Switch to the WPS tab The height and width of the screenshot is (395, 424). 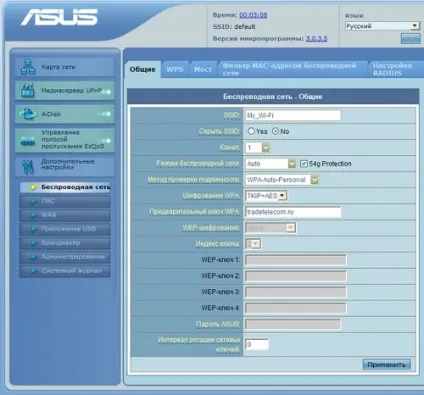point(175,69)
